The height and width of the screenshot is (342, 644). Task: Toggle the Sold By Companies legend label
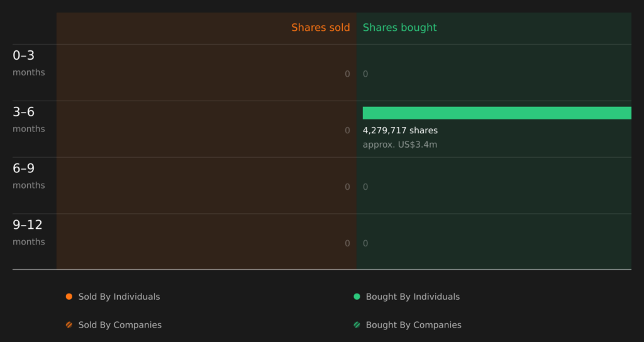click(119, 325)
